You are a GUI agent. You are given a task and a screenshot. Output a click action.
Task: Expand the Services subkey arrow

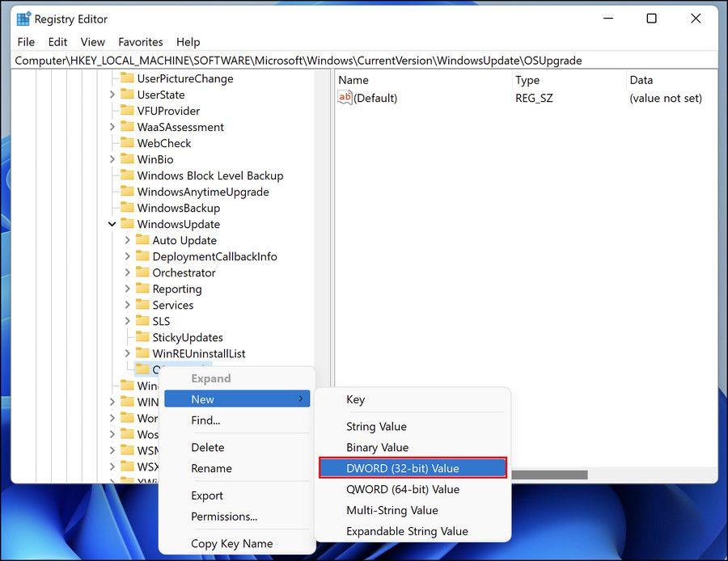coord(128,305)
